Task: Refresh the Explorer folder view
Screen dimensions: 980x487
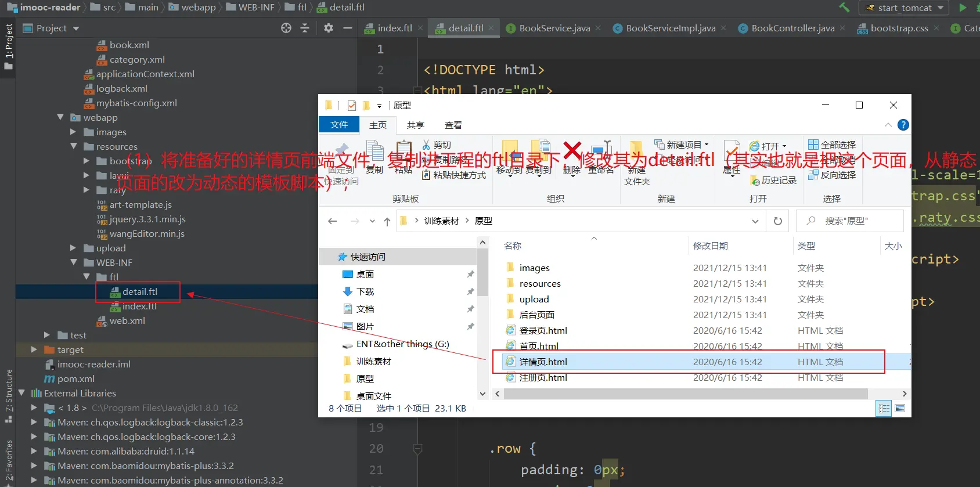Action: coord(778,221)
